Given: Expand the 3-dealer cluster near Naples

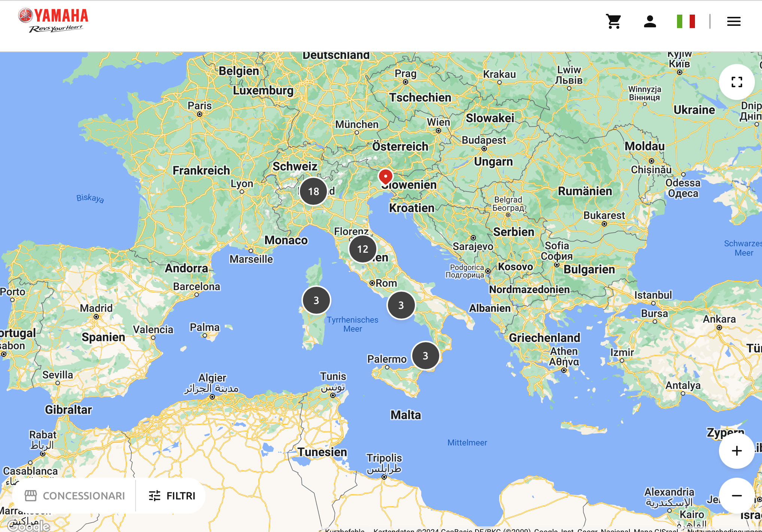Looking at the screenshot, I should [401, 305].
